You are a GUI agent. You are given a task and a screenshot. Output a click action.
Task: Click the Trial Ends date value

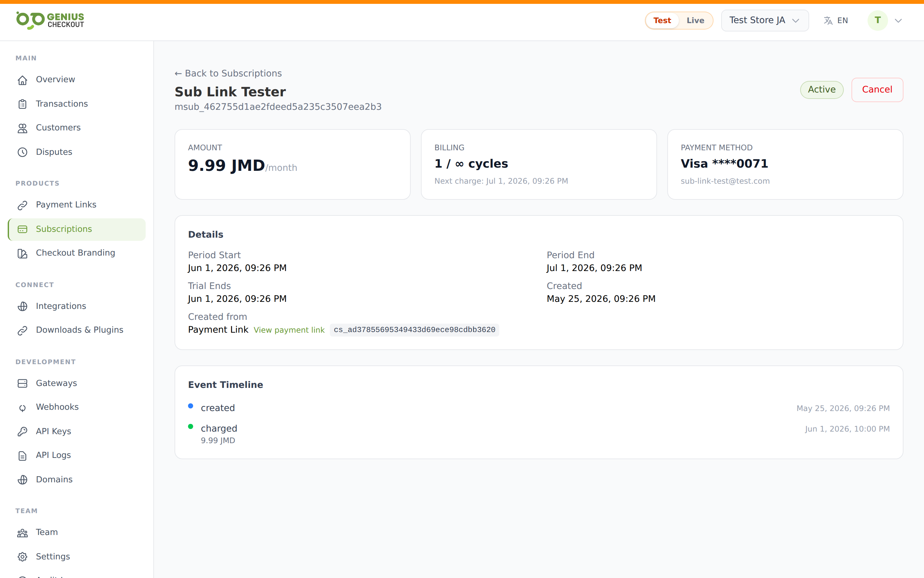click(x=237, y=299)
